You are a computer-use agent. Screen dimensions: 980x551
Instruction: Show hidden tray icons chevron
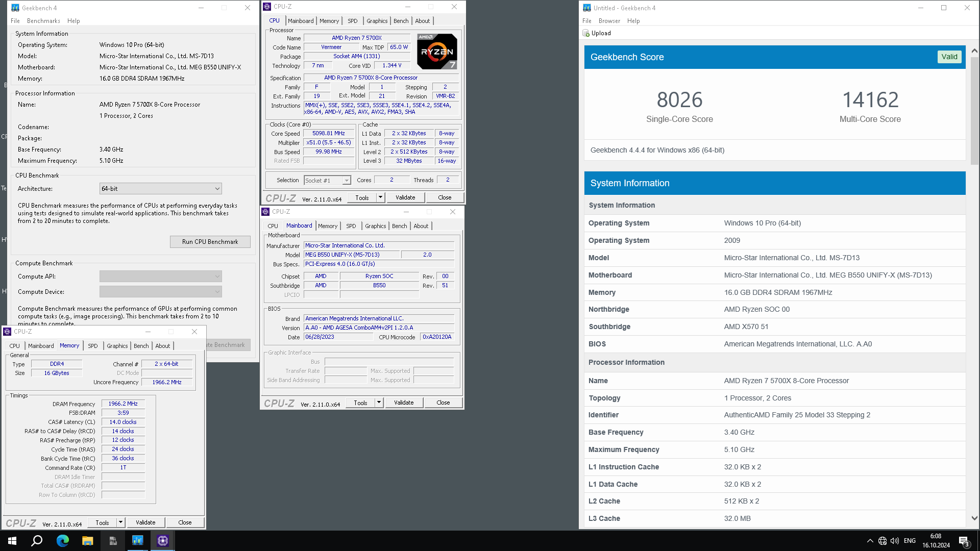click(870, 541)
